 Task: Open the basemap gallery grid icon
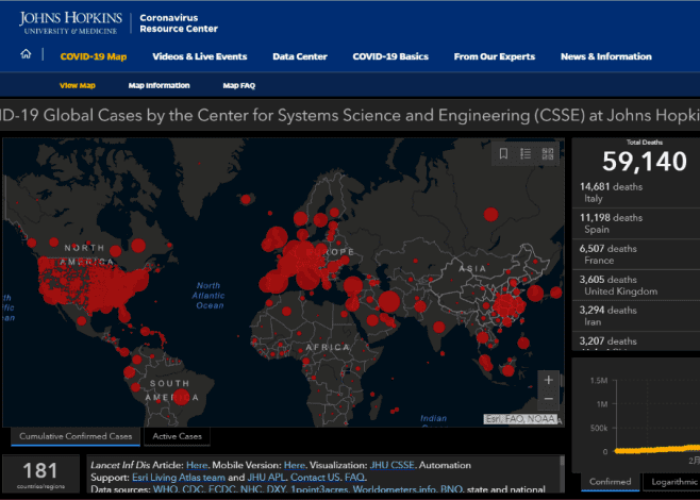548,154
